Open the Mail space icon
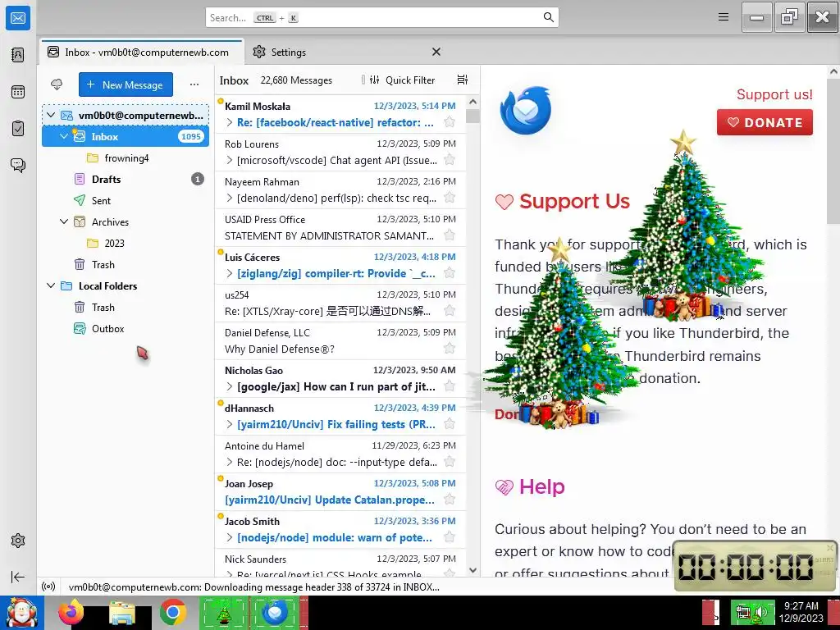The width and height of the screenshot is (840, 630). (18, 18)
